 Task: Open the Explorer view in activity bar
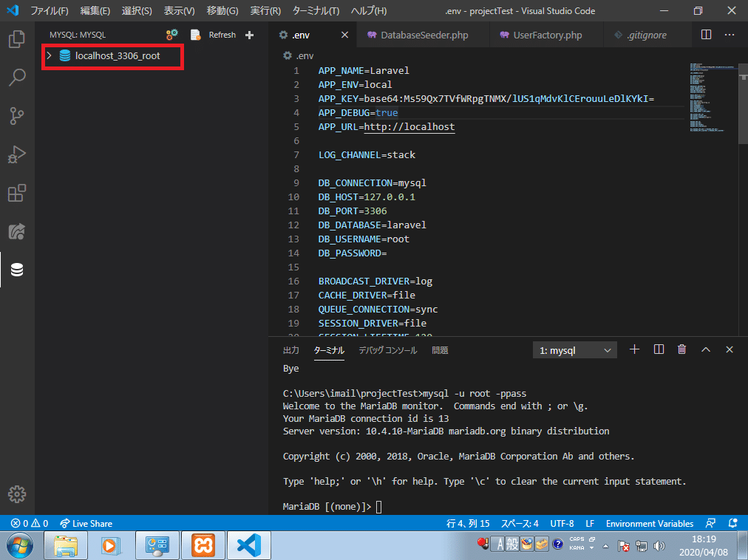[x=17, y=39]
